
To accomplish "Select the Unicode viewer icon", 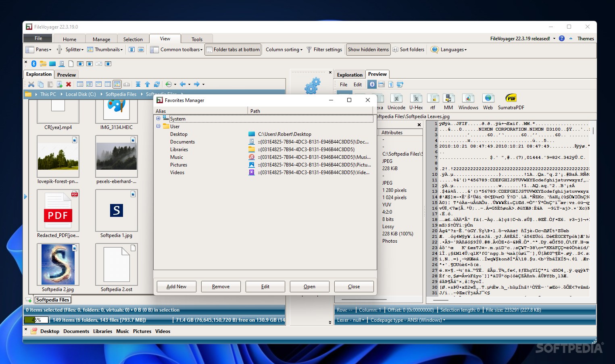I will click(x=396, y=102).
